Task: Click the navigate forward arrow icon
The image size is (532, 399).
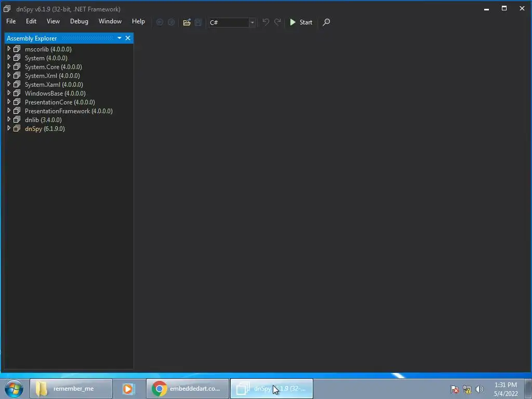Action: coord(171,22)
